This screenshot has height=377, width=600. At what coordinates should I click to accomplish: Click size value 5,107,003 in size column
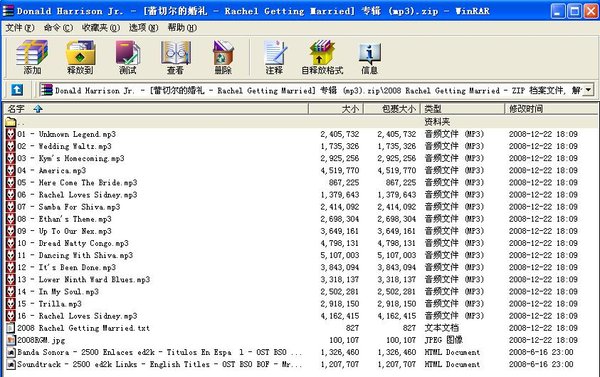tap(340, 255)
